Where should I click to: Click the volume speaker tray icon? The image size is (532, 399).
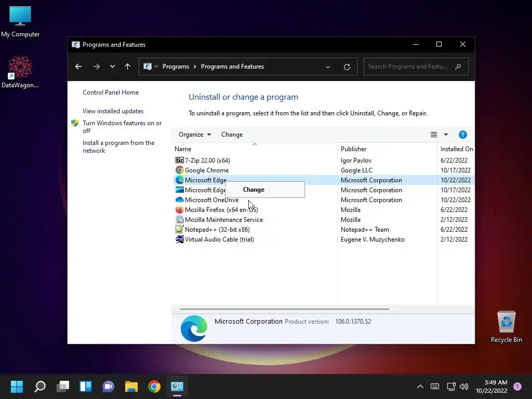tap(464, 387)
